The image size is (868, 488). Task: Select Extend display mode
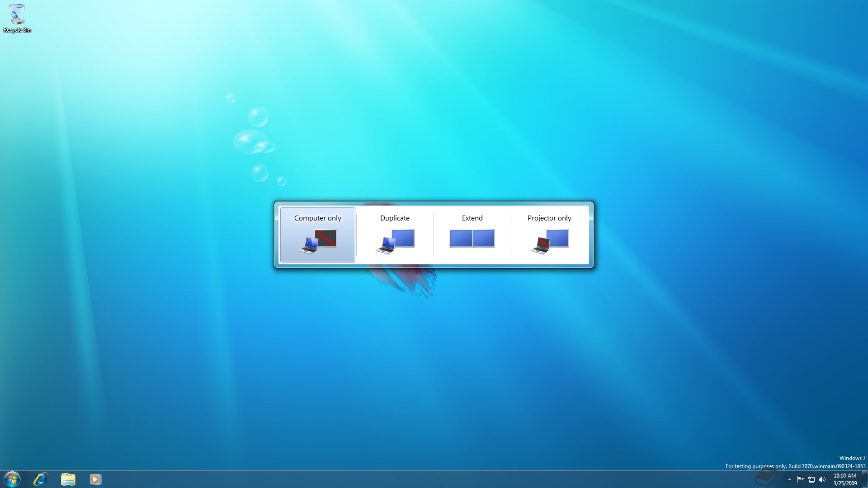pos(472,235)
